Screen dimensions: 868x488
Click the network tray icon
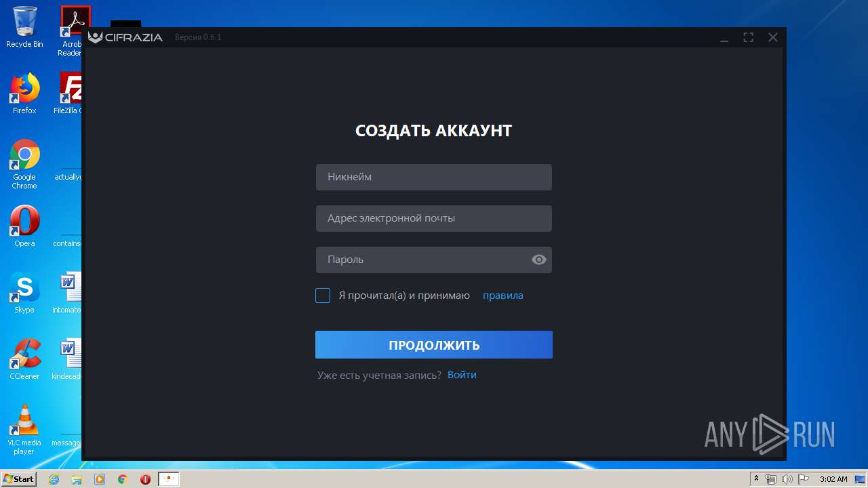coord(771,479)
